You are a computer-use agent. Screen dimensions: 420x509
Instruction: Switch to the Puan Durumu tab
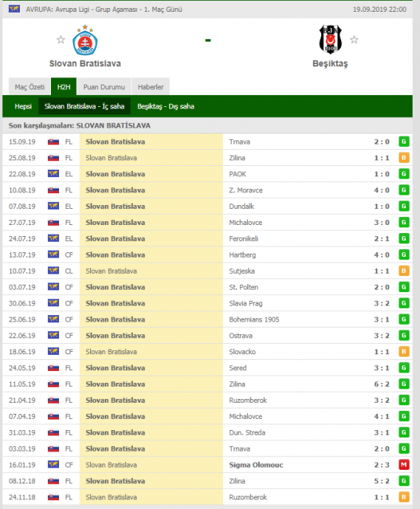[x=104, y=87]
